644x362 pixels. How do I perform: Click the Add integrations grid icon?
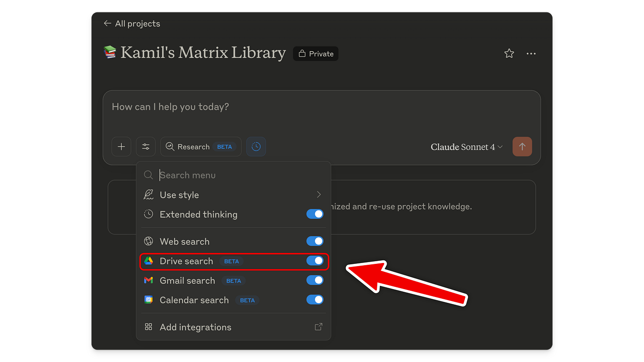149,327
